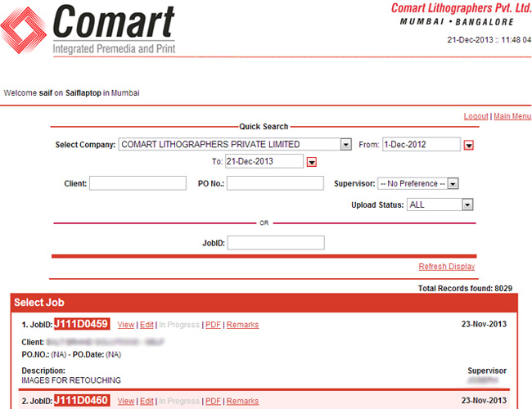Edit job J111D0460

click(147, 401)
